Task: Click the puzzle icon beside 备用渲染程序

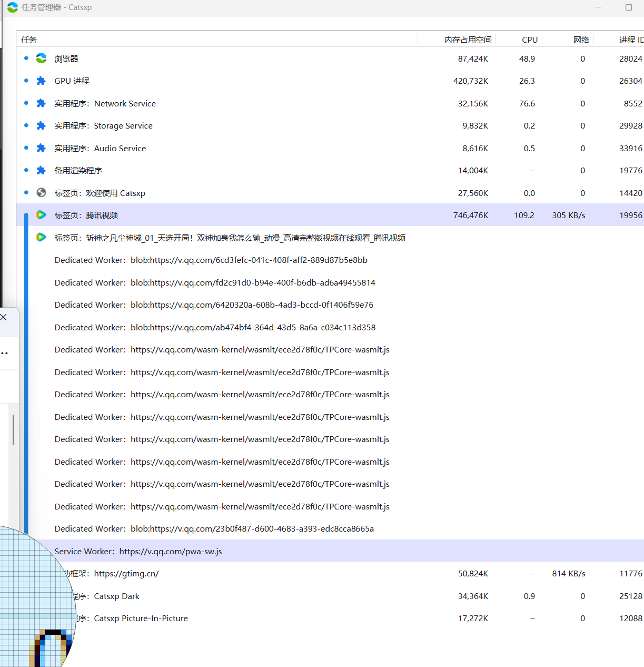Action: 41,171
